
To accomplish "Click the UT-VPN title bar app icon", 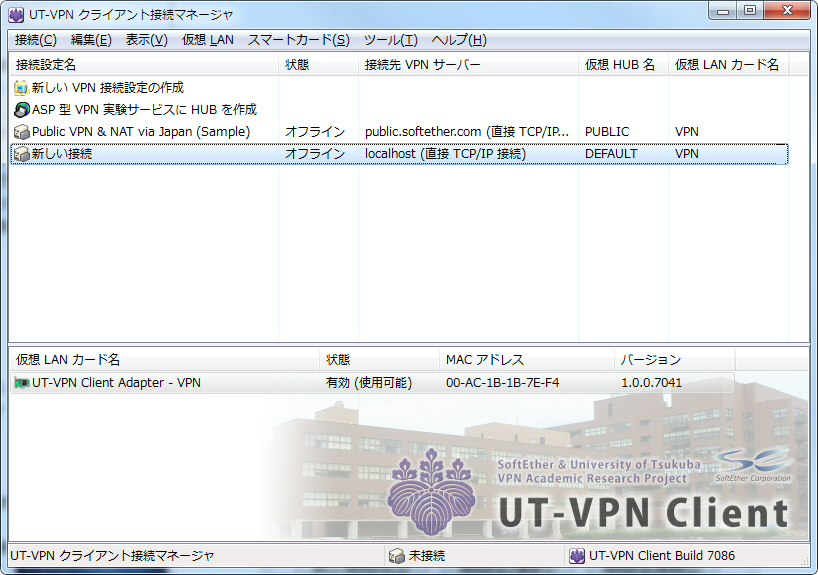I will [x=16, y=15].
